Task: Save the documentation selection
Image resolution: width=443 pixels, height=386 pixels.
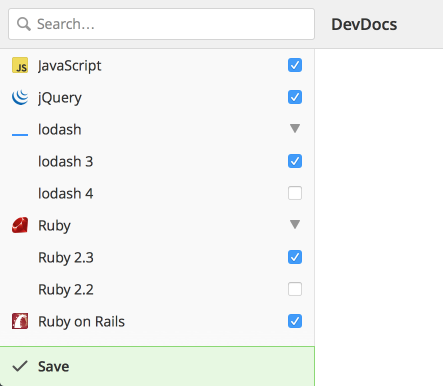Action: coord(157,366)
